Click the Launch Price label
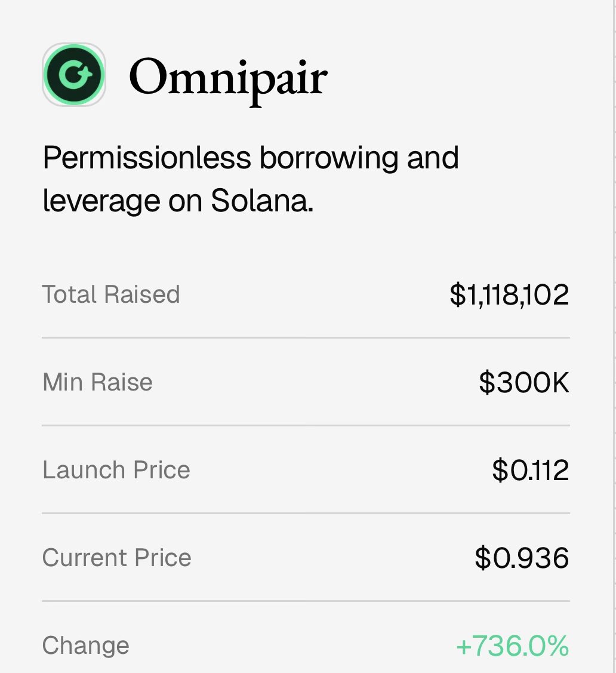 116,470
